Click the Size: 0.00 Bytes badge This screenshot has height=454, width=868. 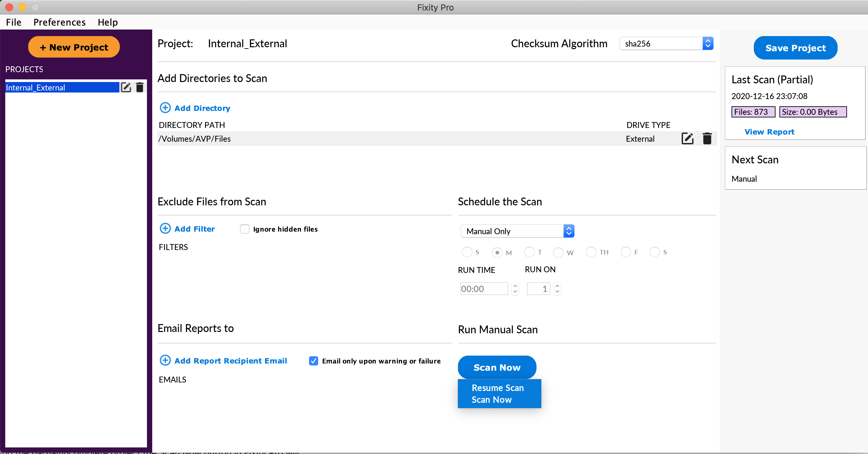click(x=813, y=112)
